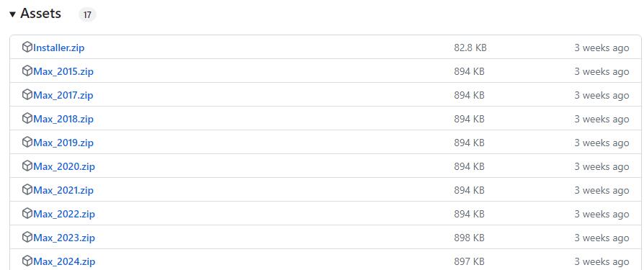Download Max_2022.zip file
The width and height of the screenshot is (644, 270).
coord(64,215)
